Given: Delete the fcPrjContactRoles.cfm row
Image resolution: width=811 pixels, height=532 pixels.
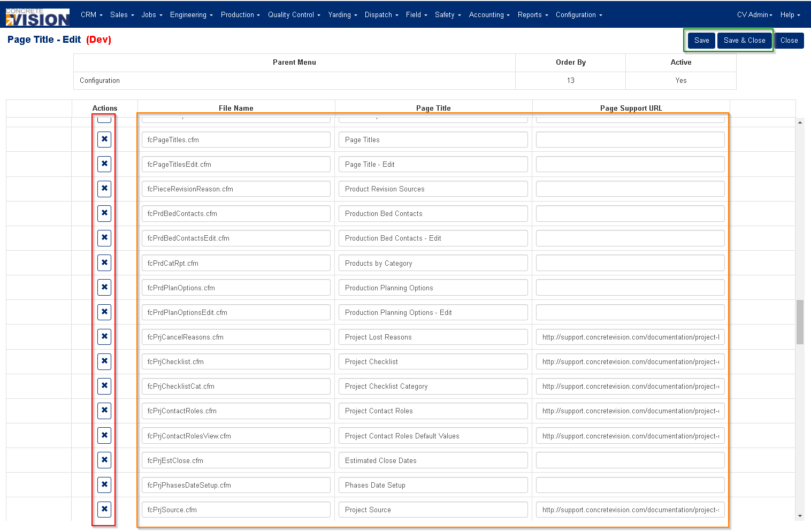Looking at the screenshot, I should pyautogui.click(x=104, y=411).
